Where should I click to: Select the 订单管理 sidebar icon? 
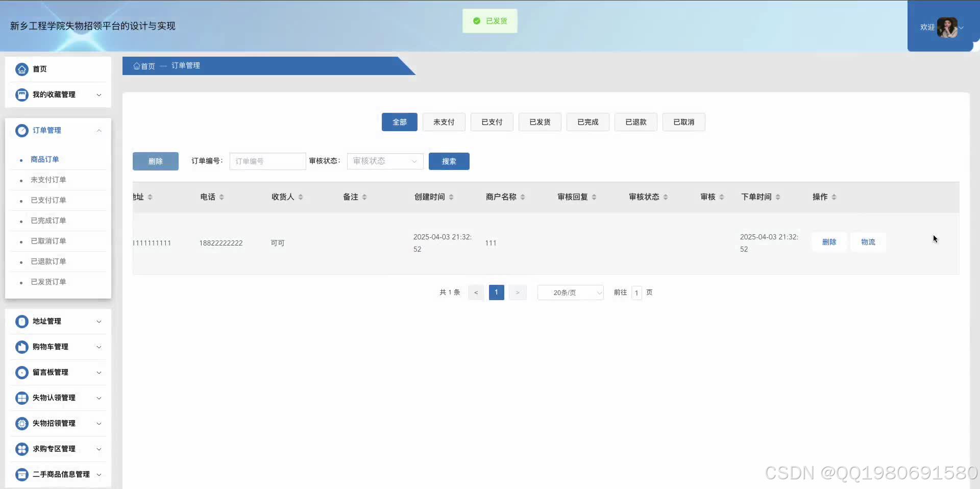(x=21, y=130)
